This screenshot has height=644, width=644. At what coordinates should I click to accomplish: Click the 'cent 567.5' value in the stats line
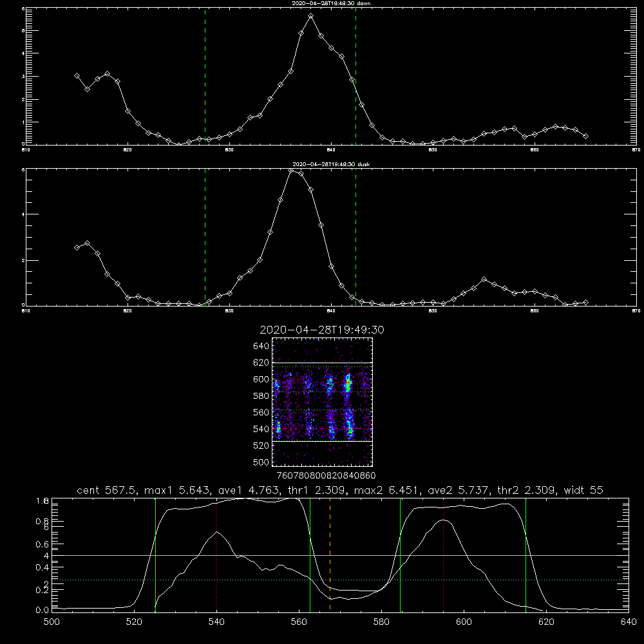(107, 490)
